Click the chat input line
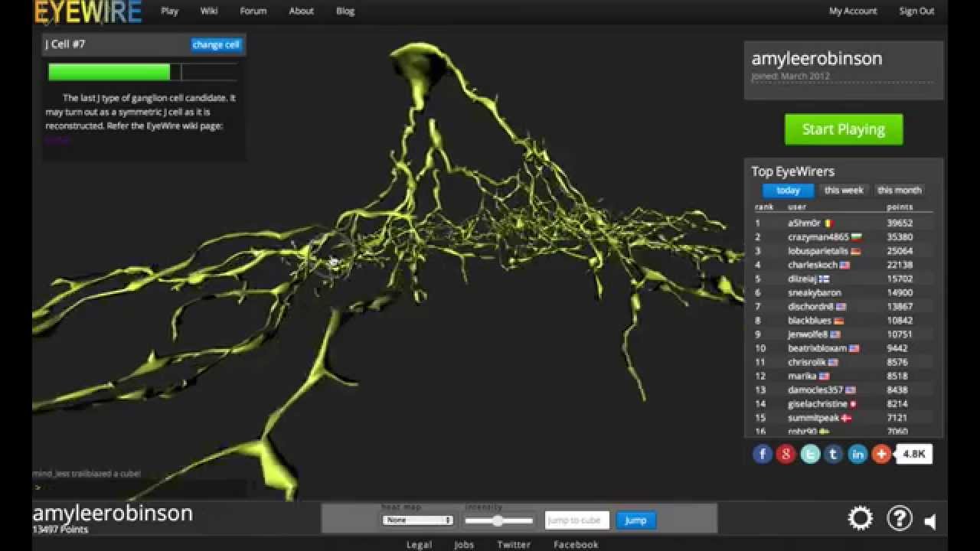Viewport: 980px width, 551px height. (139, 487)
